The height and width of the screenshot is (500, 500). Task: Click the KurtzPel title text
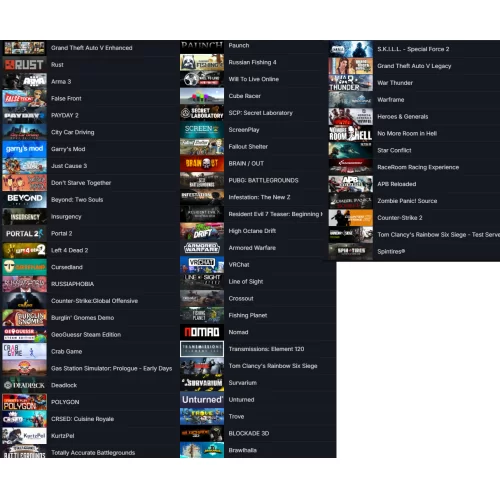pyautogui.click(x=63, y=436)
